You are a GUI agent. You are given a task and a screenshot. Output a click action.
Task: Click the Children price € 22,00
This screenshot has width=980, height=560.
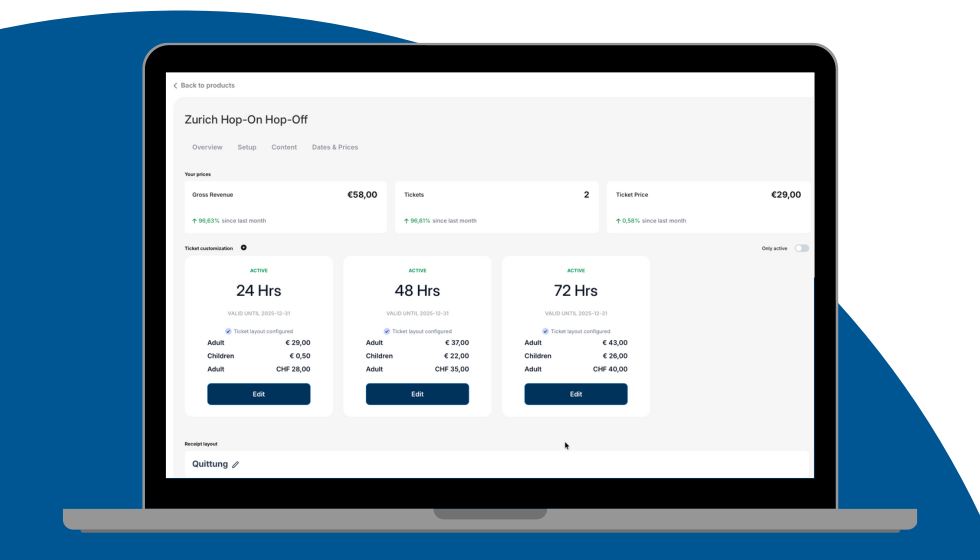pyautogui.click(x=457, y=356)
